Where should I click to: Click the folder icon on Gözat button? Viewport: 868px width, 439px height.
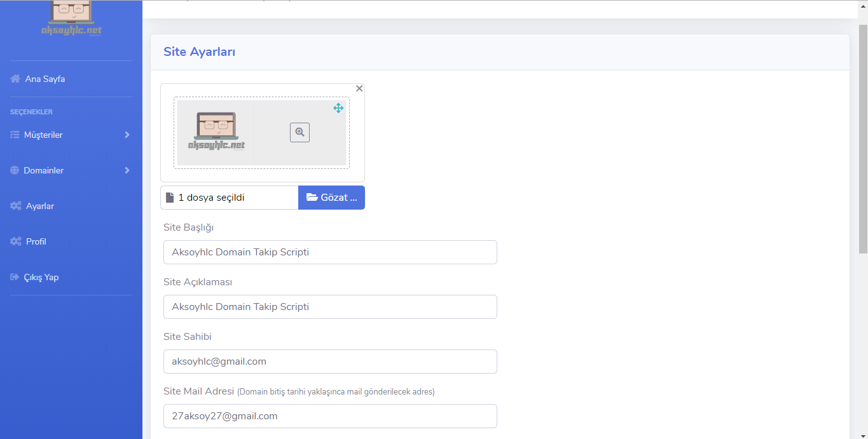(312, 198)
